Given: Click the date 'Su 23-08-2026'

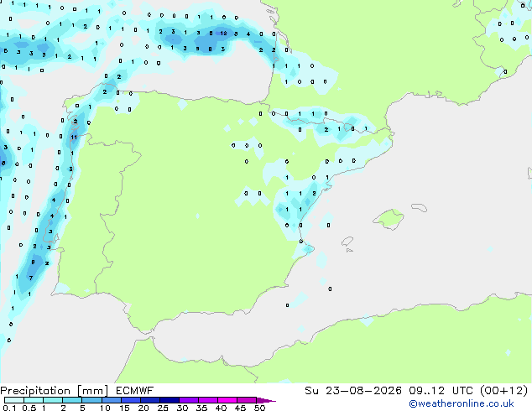Looking at the screenshot, I should [x=353, y=391].
